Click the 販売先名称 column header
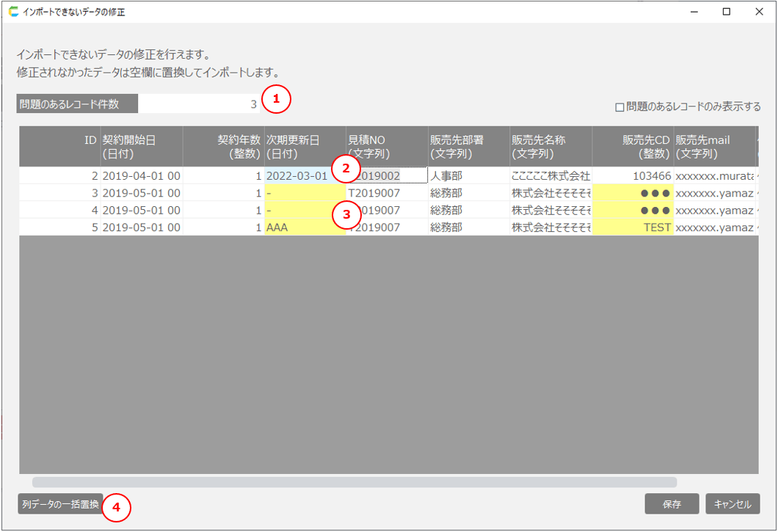This screenshot has height=532, width=778. pyautogui.click(x=550, y=147)
